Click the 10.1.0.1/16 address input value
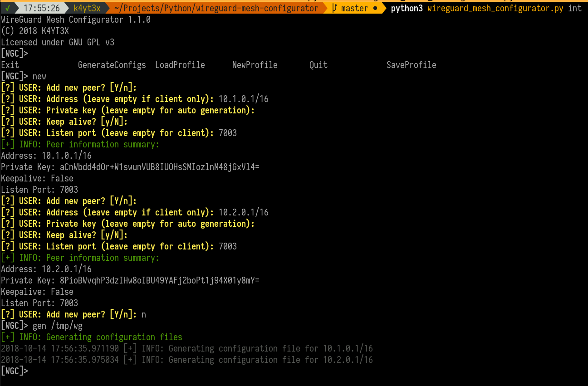The width and height of the screenshot is (588, 386). click(x=244, y=99)
